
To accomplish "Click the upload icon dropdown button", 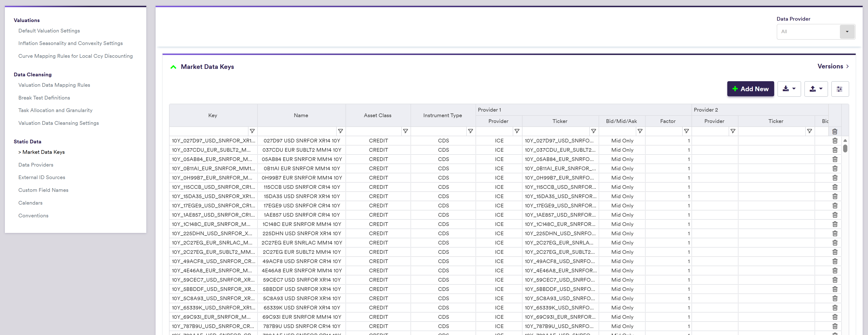I will pyautogui.click(x=816, y=89).
